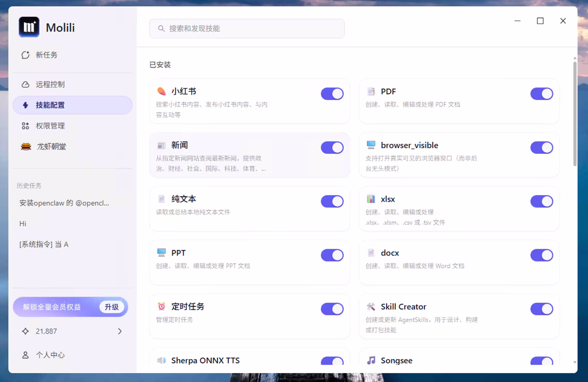
Task: Toggle the browser_visible skill off
Action: 542,148
